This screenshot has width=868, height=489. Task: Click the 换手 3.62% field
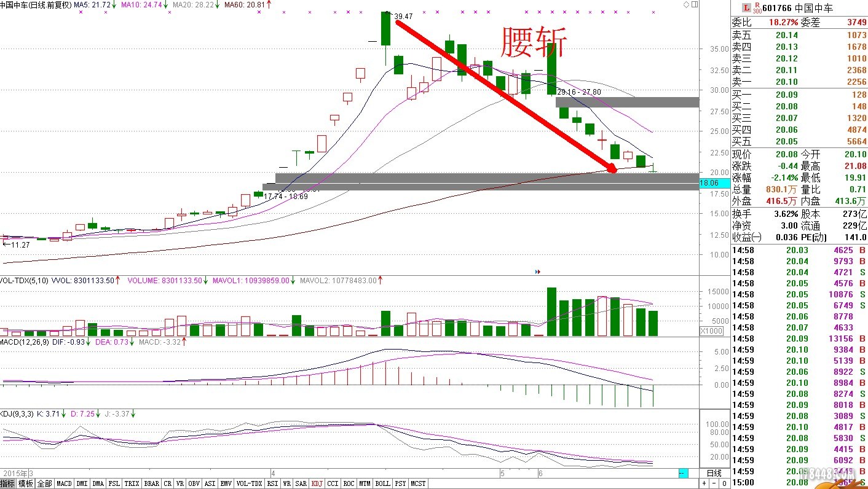[x=765, y=214]
